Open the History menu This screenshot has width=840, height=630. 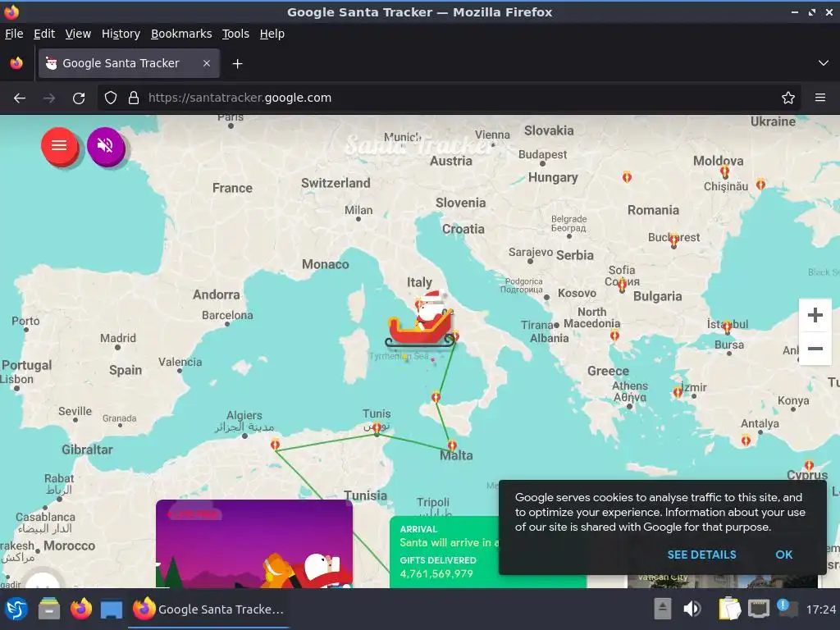click(x=121, y=34)
